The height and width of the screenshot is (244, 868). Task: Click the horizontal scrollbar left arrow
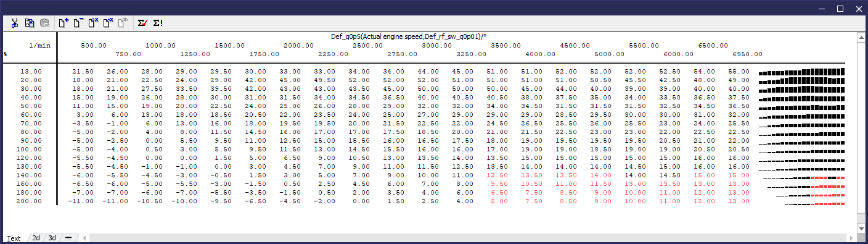click(84, 238)
